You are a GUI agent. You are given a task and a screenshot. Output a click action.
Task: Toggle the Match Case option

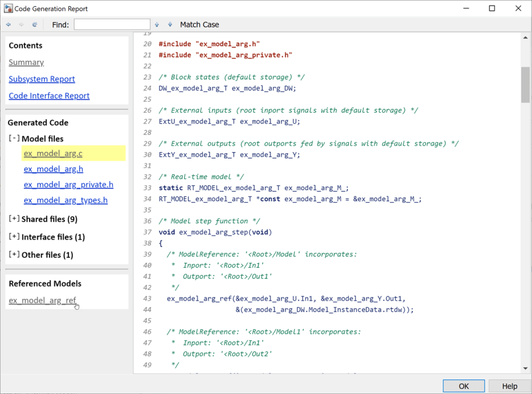pyautogui.click(x=199, y=25)
